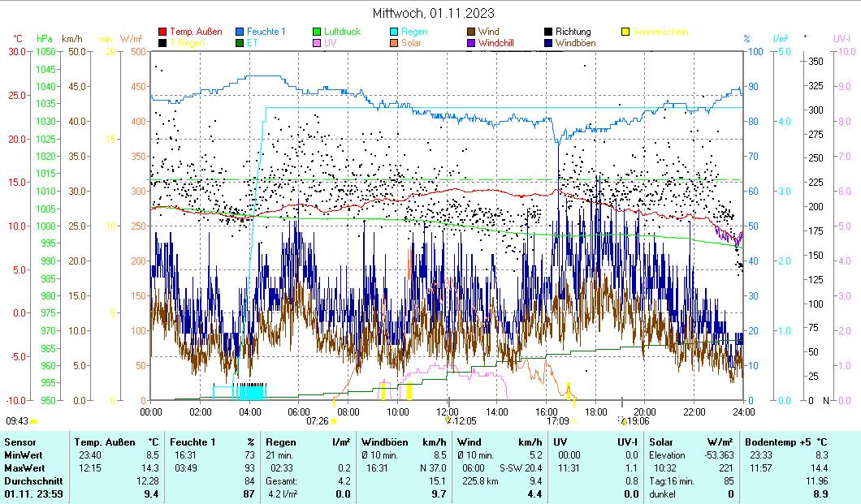Click the current temperature value 9.4
Screen dimensions: 861x504
(152, 494)
